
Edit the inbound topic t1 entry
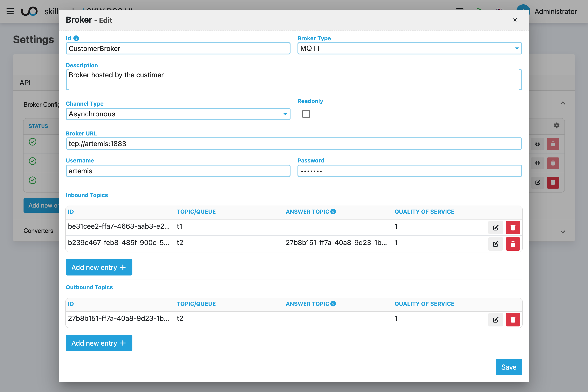click(x=495, y=227)
